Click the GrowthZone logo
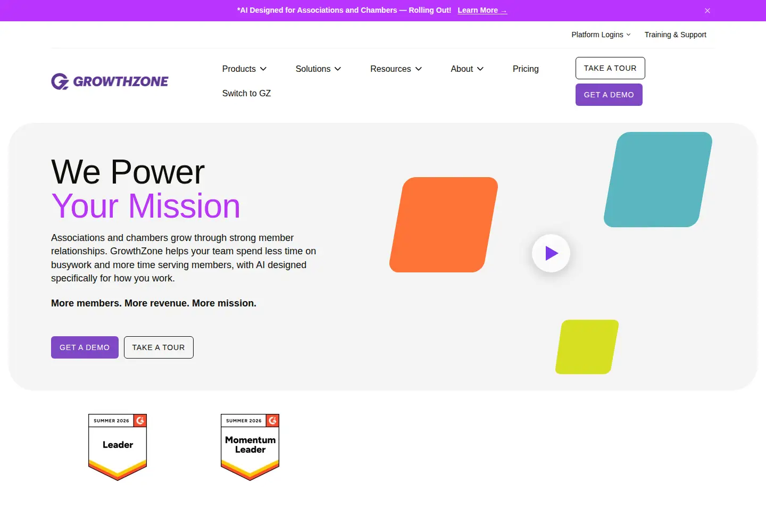 (110, 81)
